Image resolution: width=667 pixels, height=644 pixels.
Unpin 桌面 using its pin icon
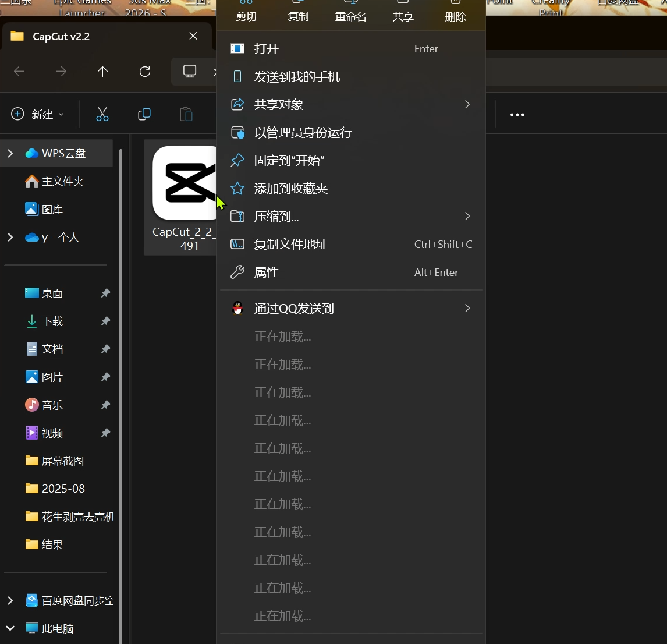[105, 293]
